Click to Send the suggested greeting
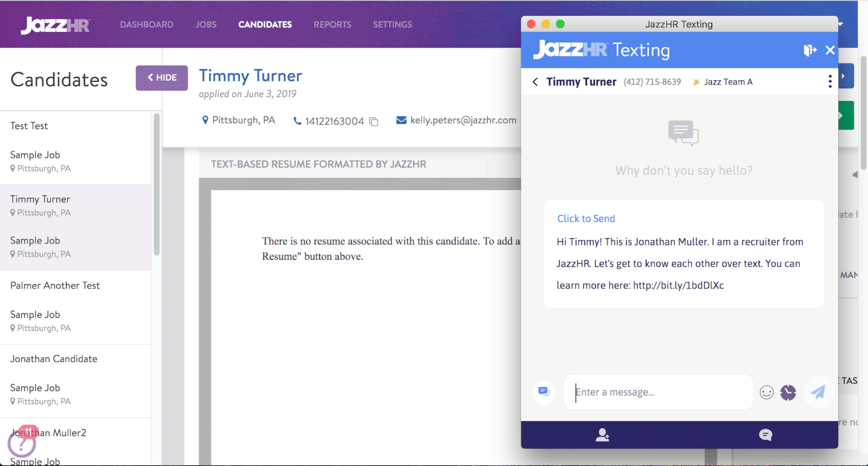Image resolution: width=868 pixels, height=466 pixels. [586, 219]
